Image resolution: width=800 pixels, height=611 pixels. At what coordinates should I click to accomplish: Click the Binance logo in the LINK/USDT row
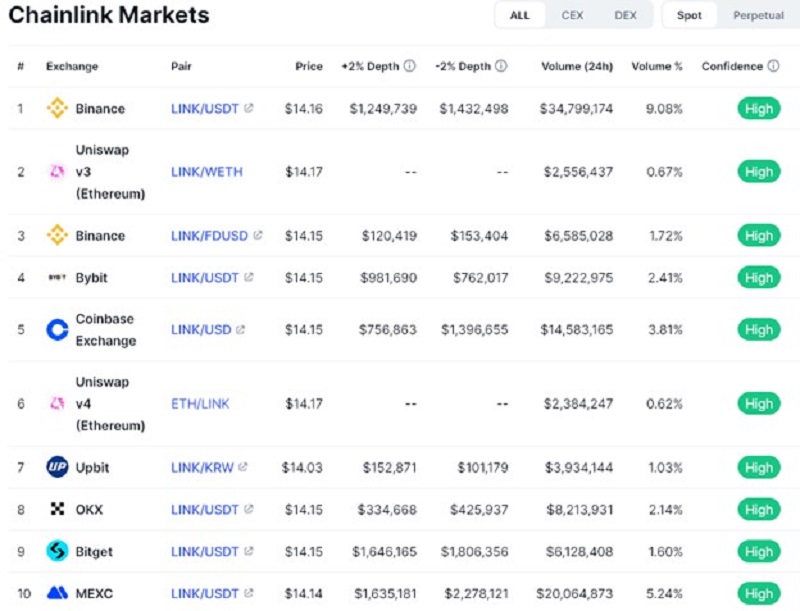tap(57, 108)
